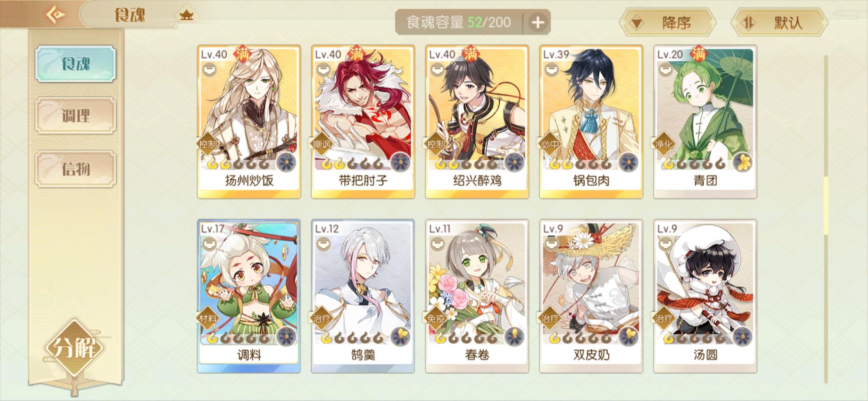Tap the 控制 badge on 扬州炒饭
Image resolution: width=868 pixels, height=401 pixels.
point(208,144)
